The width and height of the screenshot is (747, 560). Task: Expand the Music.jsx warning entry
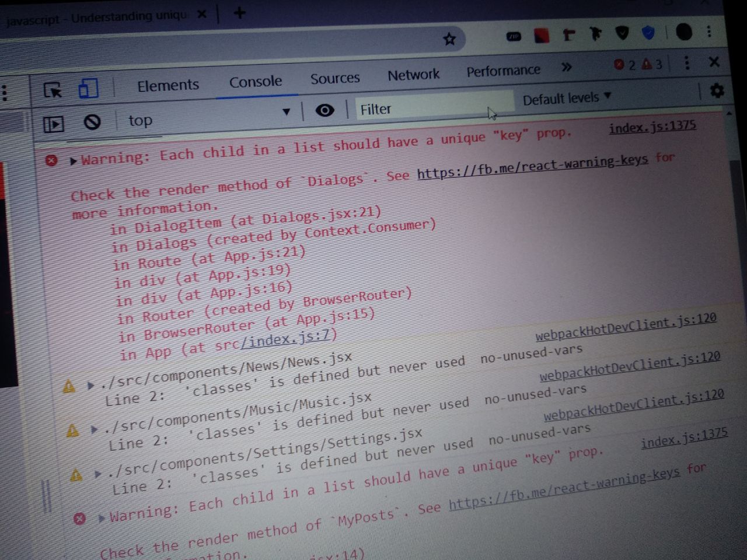pos(94,429)
